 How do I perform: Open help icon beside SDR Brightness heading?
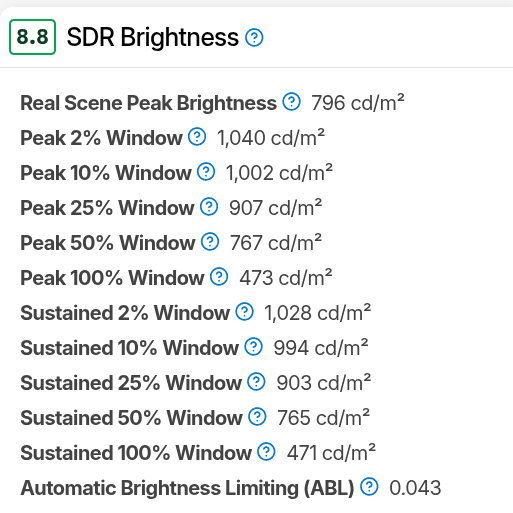coord(254,37)
